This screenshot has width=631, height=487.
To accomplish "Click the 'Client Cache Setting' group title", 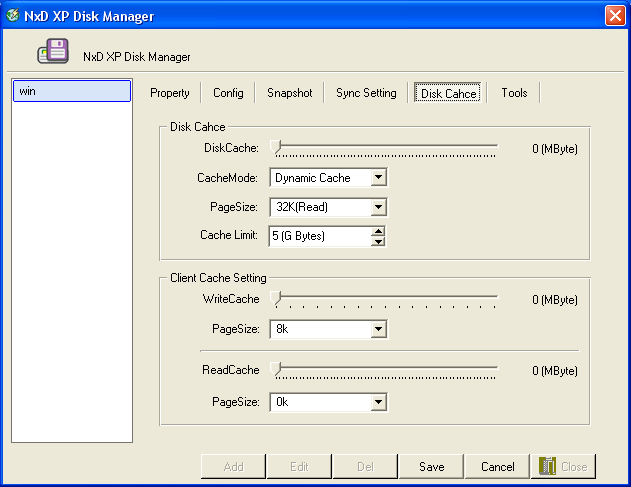I will point(218,278).
